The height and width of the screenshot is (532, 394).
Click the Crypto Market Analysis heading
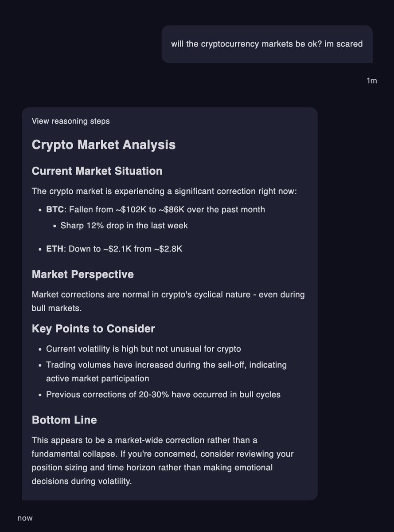[x=104, y=145]
